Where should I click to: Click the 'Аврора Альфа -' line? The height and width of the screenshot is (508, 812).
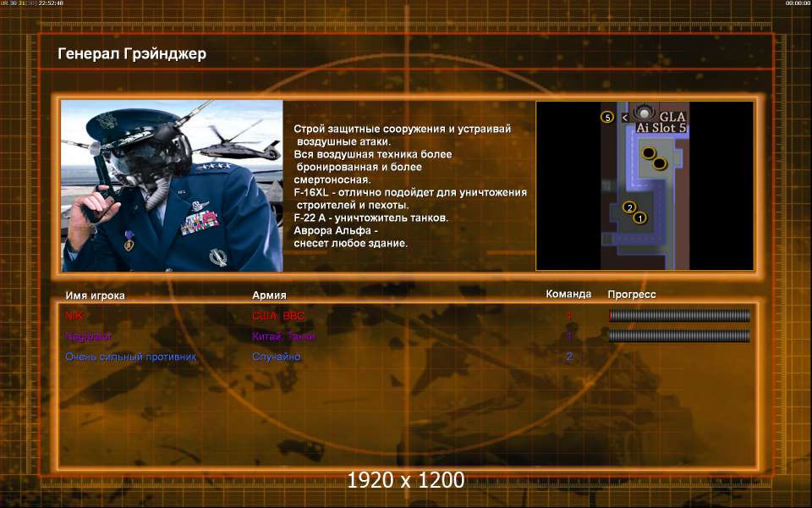(x=336, y=230)
